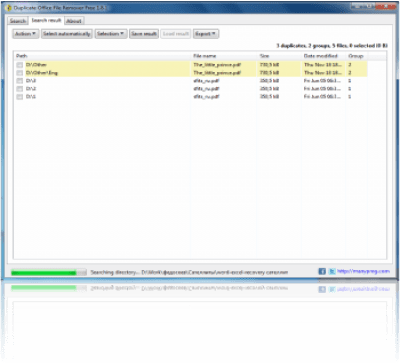Tick the checkbox for D:\3 row
The height and width of the screenshot is (364, 400).
pos(20,81)
